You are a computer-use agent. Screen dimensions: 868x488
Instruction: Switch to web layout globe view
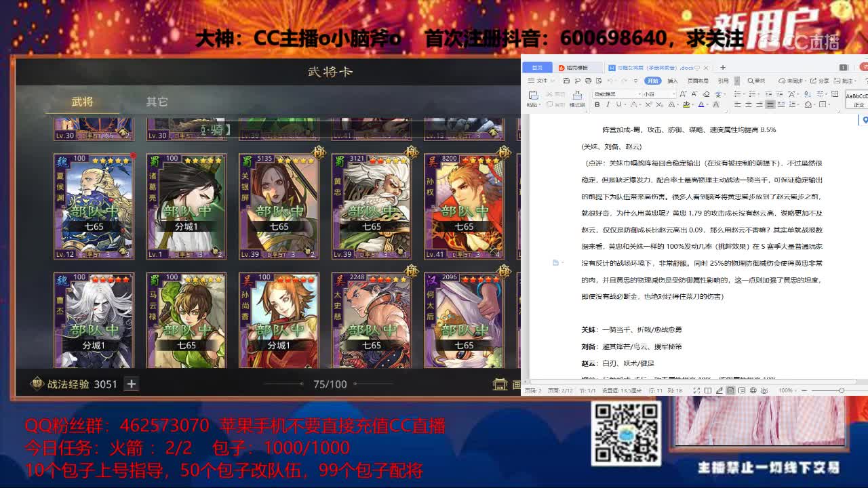click(x=753, y=390)
